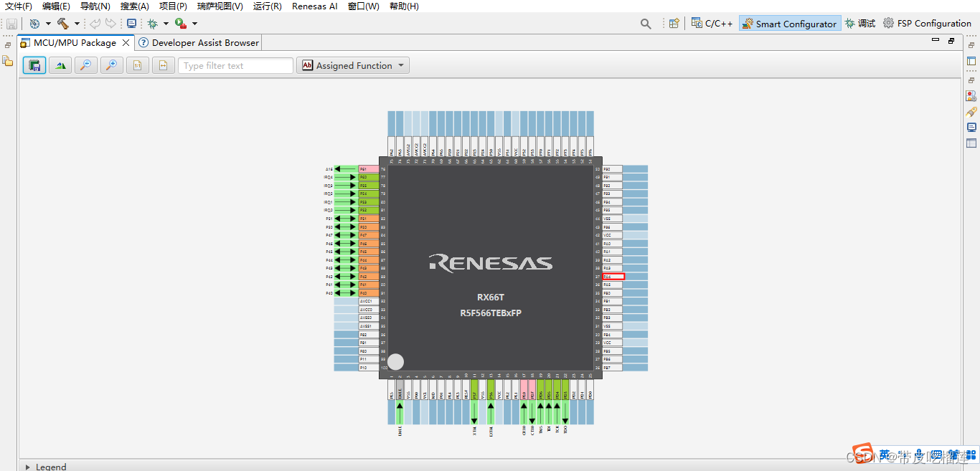Click the Type filter text field

point(235,65)
